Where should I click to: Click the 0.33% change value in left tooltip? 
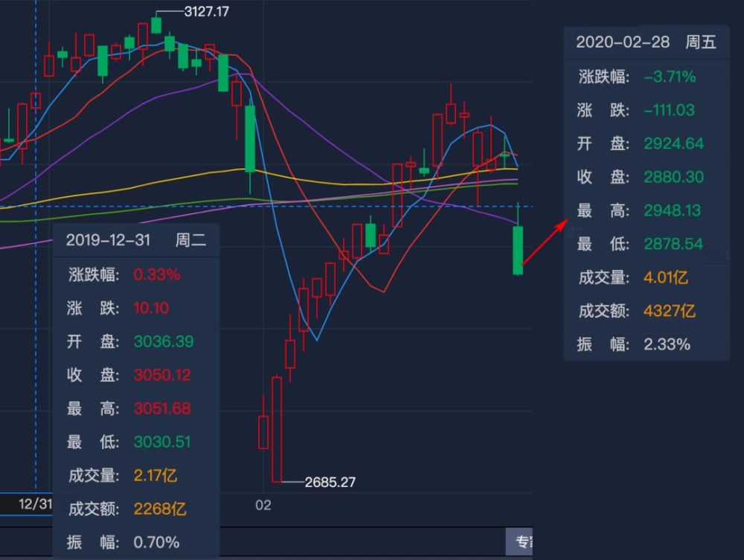[x=157, y=274]
